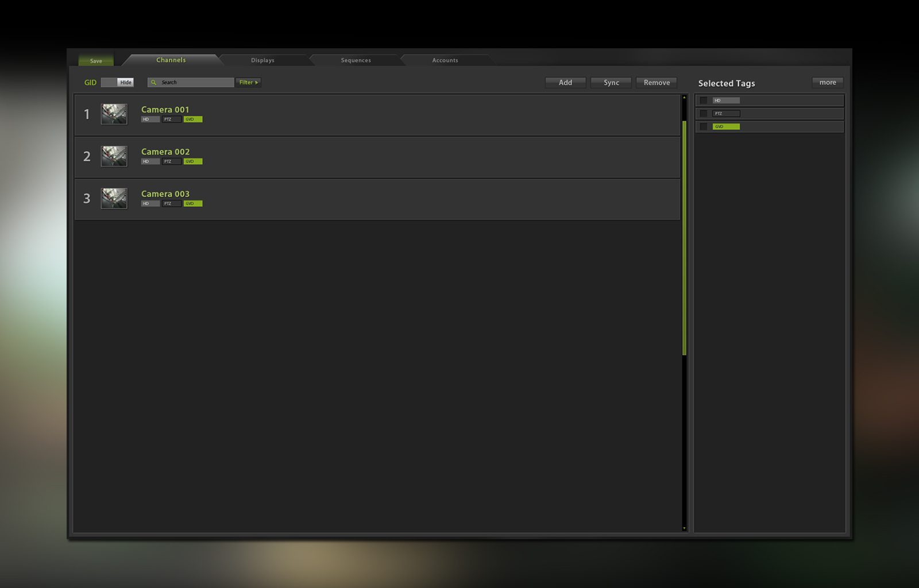This screenshot has width=919, height=588.
Task: Click the GVD tag on Camera 003
Action: click(x=193, y=204)
